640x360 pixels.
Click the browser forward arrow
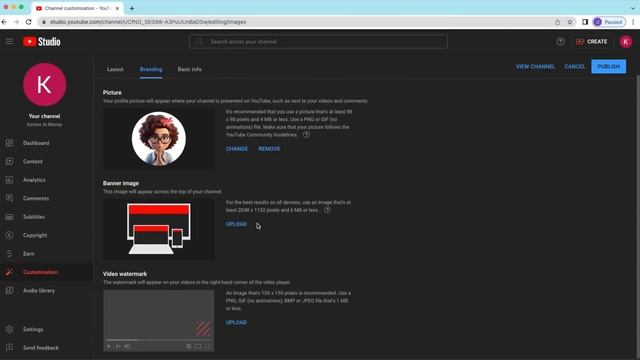(x=16, y=22)
